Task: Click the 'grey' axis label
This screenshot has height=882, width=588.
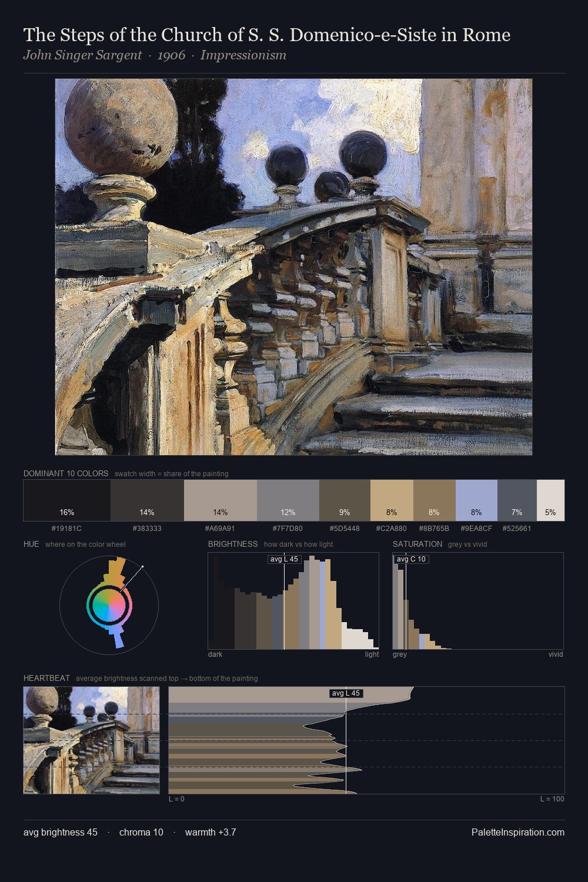Action: pyautogui.click(x=400, y=654)
